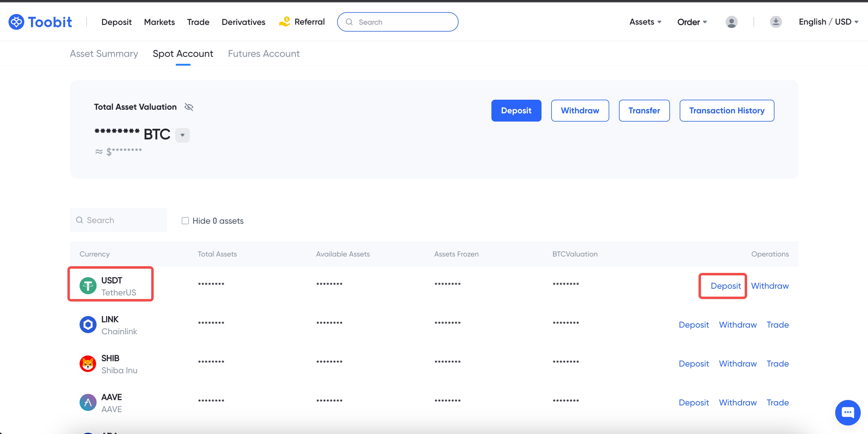
Task: Expand the BTC valuation unit dropdown
Action: pos(182,135)
